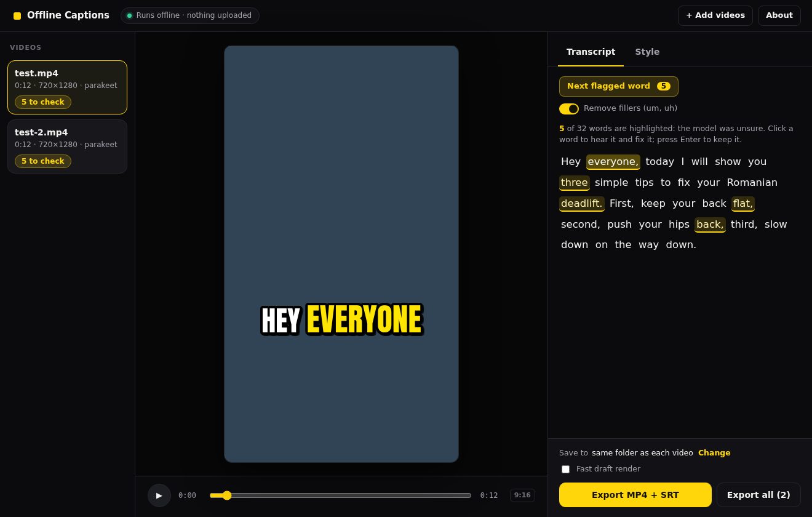812x517 pixels.
Task: Click the word "second," in the transcript
Action: click(581, 225)
